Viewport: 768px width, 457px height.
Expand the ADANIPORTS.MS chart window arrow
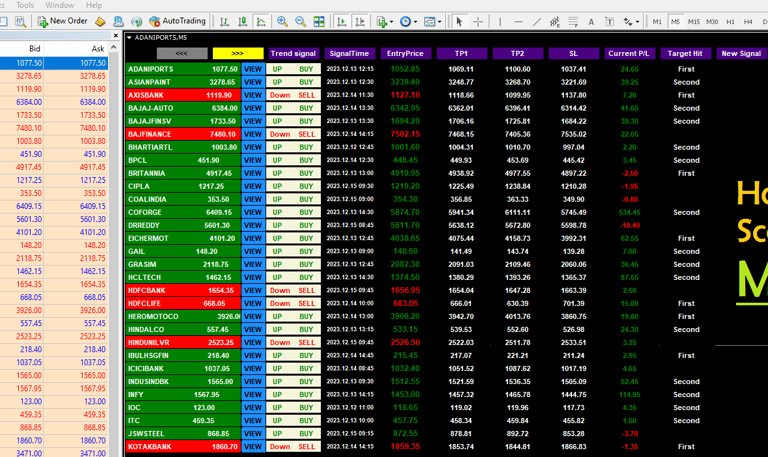(x=129, y=37)
